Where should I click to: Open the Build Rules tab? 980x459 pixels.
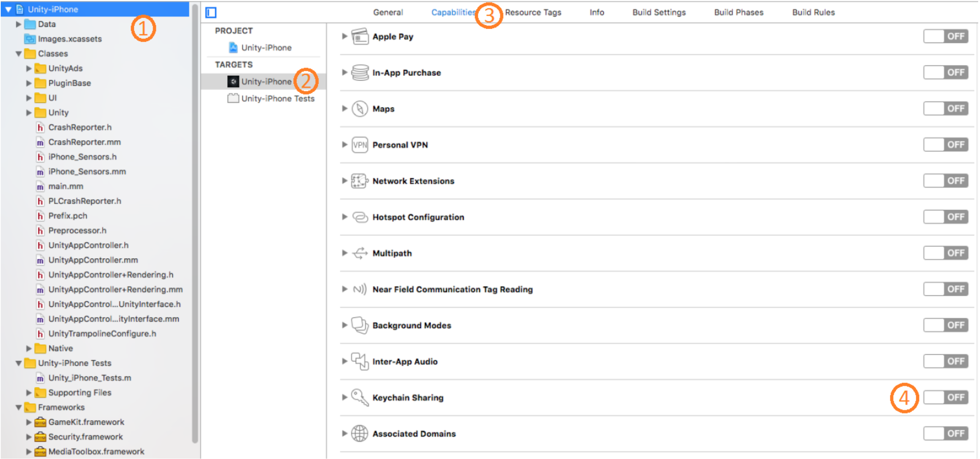[813, 13]
